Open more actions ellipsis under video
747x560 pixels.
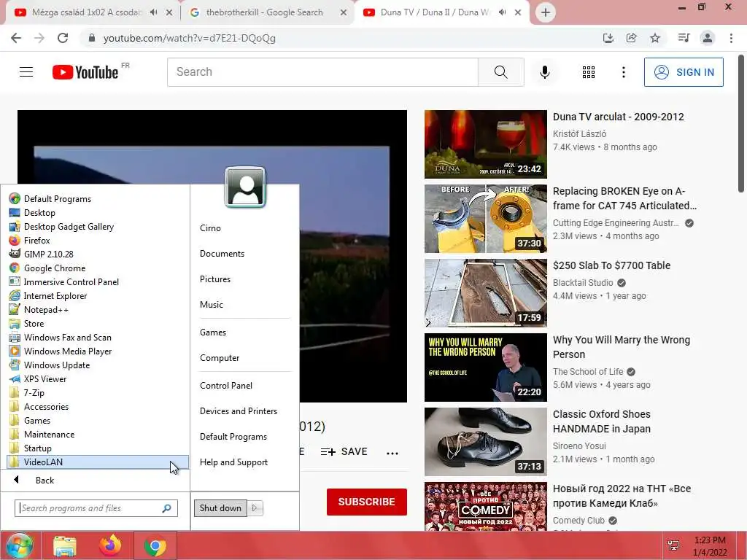pos(392,453)
